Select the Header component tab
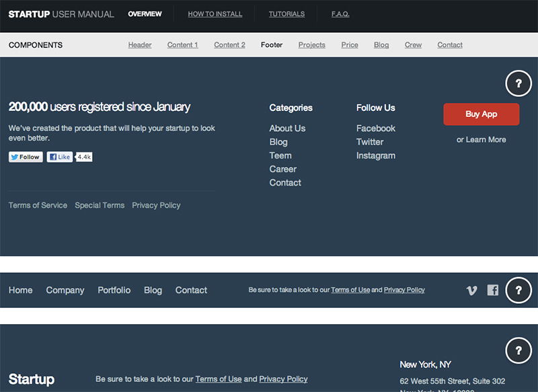538x392 pixels. 140,45
